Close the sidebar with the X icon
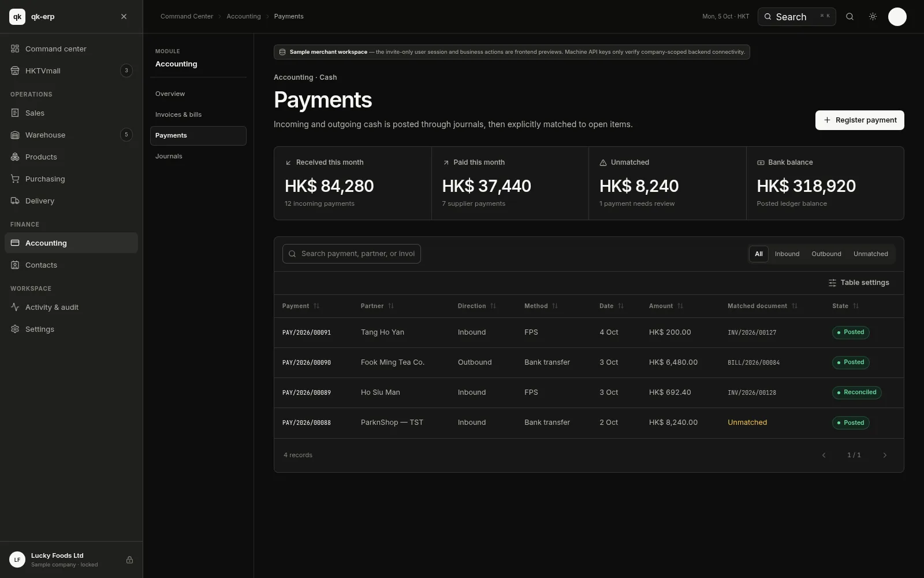Screen dimensions: 924x578 (x=124, y=17)
